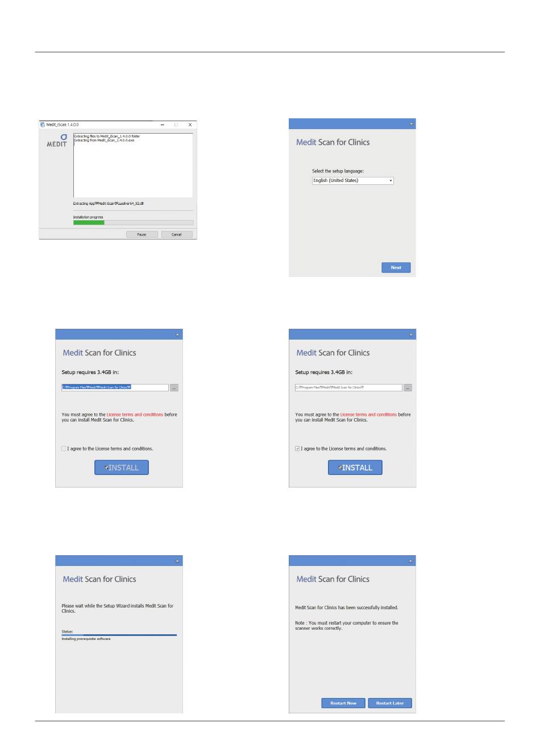540x756 pixels.
Task: Open browse button beside highlighted install path
Action: coord(174,387)
